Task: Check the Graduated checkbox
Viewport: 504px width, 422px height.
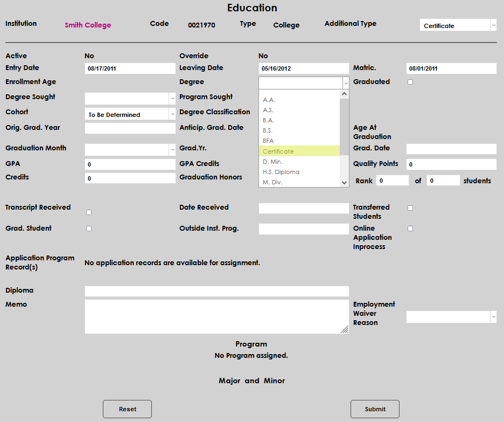Action: [x=410, y=82]
